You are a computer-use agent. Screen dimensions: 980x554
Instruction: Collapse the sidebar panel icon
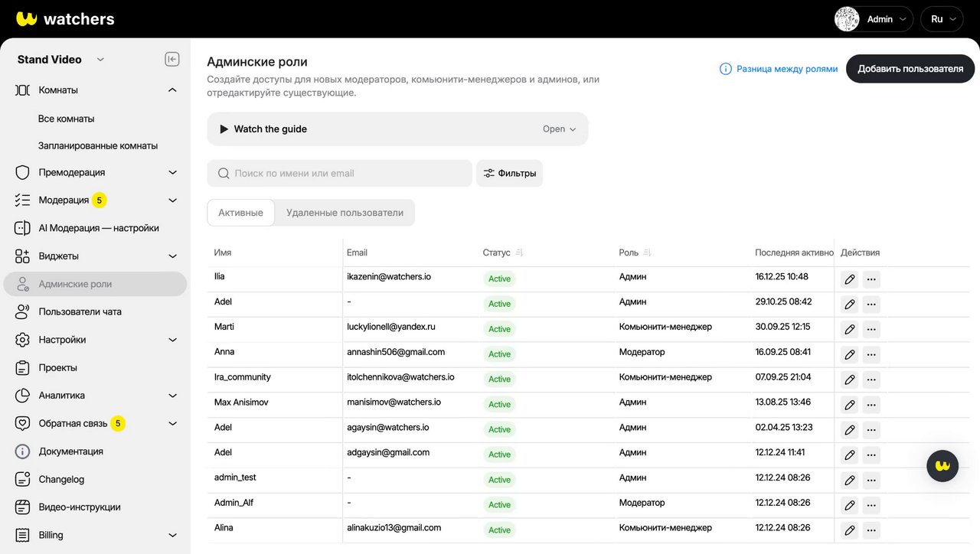click(172, 60)
